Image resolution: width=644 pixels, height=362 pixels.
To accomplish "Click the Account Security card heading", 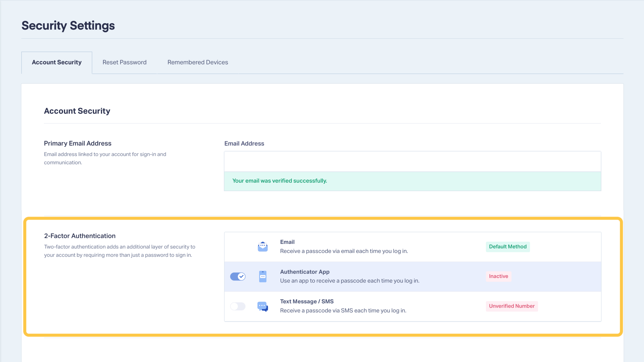I will 77,111.
